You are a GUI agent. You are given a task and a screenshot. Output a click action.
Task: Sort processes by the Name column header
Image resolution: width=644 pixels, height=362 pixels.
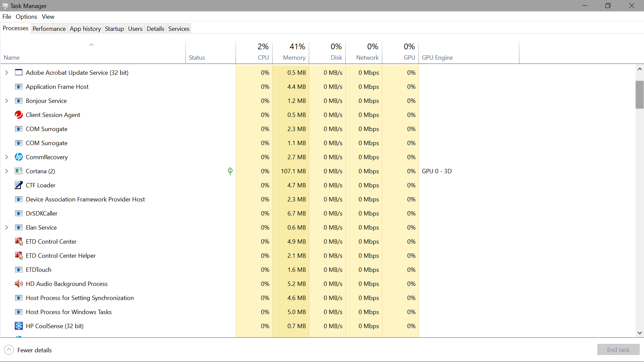(x=93, y=52)
